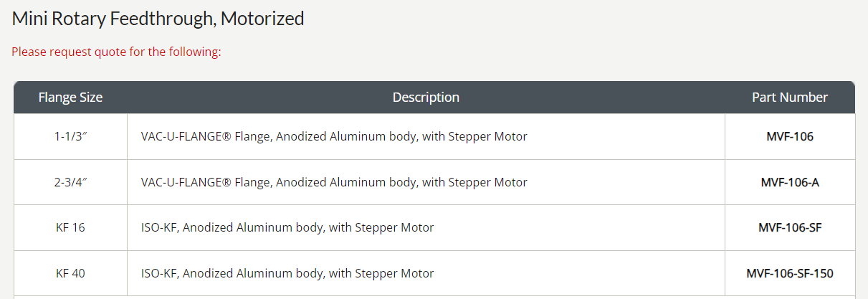This screenshot has width=868, height=299.
Task: Select the 1-1/3″ flange size cell
Action: (x=70, y=136)
